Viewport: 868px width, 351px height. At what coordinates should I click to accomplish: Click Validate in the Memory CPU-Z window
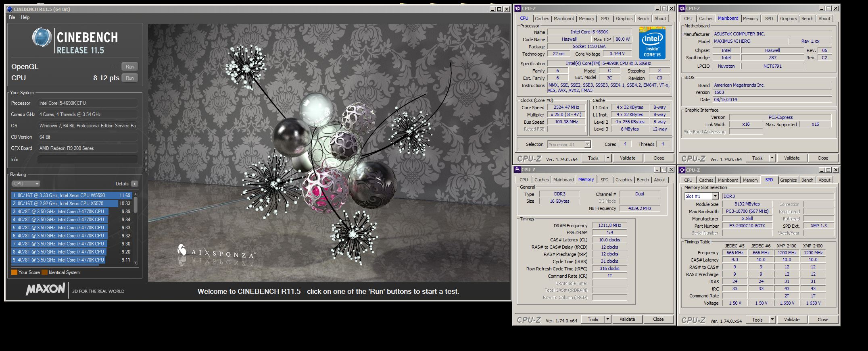(x=627, y=320)
